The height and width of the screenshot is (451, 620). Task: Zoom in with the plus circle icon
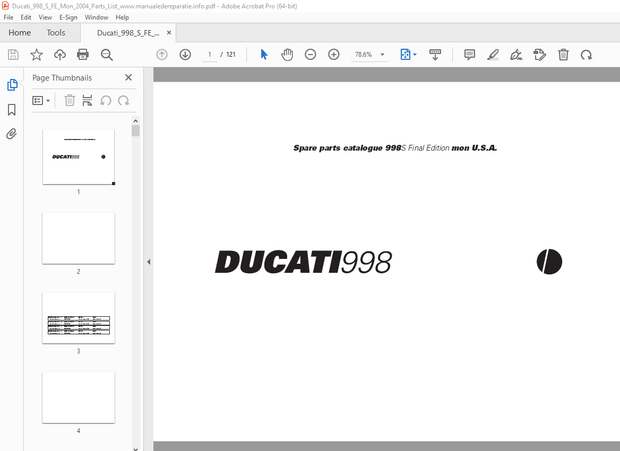click(x=334, y=55)
